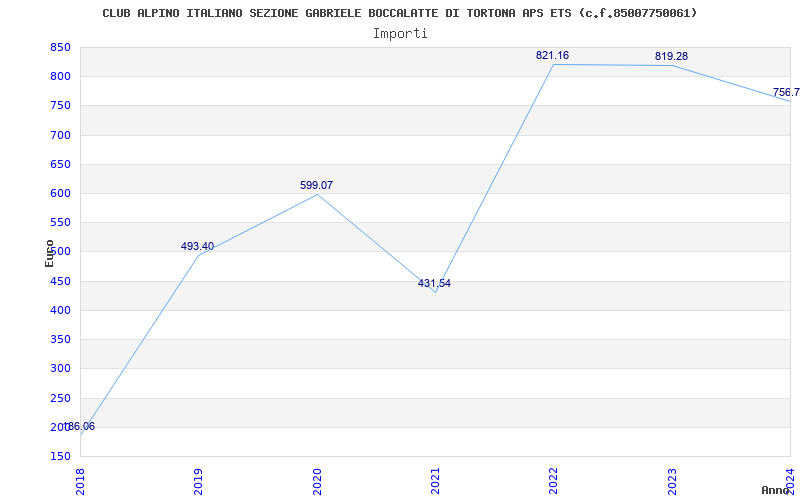Viewport: 800px width, 500px height.
Task: Click the 2024 x-axis year label
Action: click(x=790, y=481)
